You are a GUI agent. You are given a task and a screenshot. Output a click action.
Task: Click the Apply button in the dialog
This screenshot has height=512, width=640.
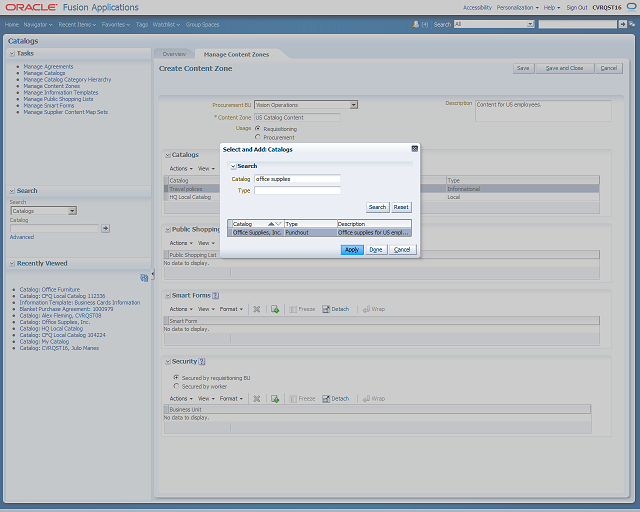coord(352,249)
